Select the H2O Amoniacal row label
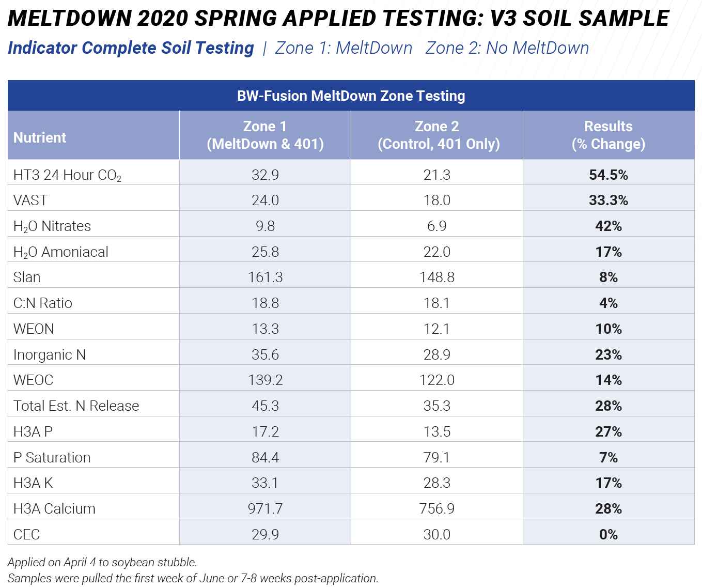The width and height of the screenshot is (702, 588). (61, 252)
